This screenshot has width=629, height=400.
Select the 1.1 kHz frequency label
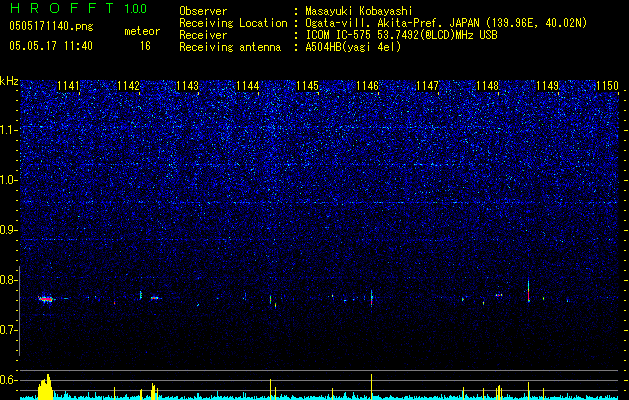(8, 130)
